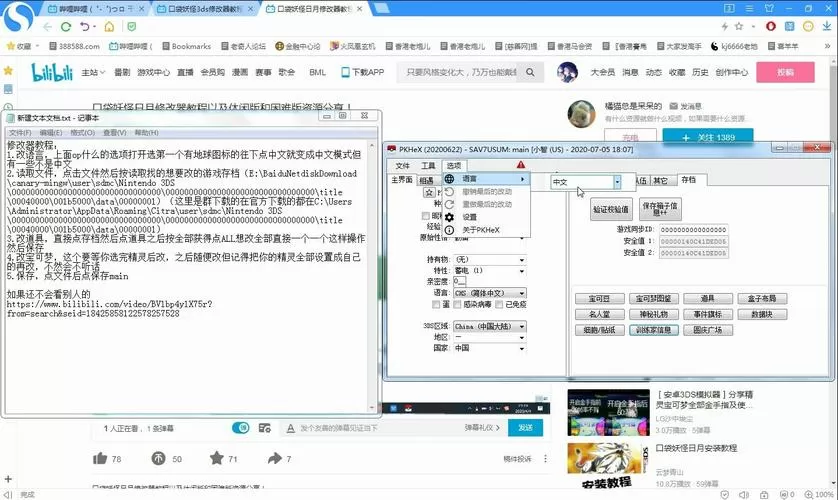Open the 中文 language combo box
This screenshot has width=838, height=500.
click(x=585, y=182)
